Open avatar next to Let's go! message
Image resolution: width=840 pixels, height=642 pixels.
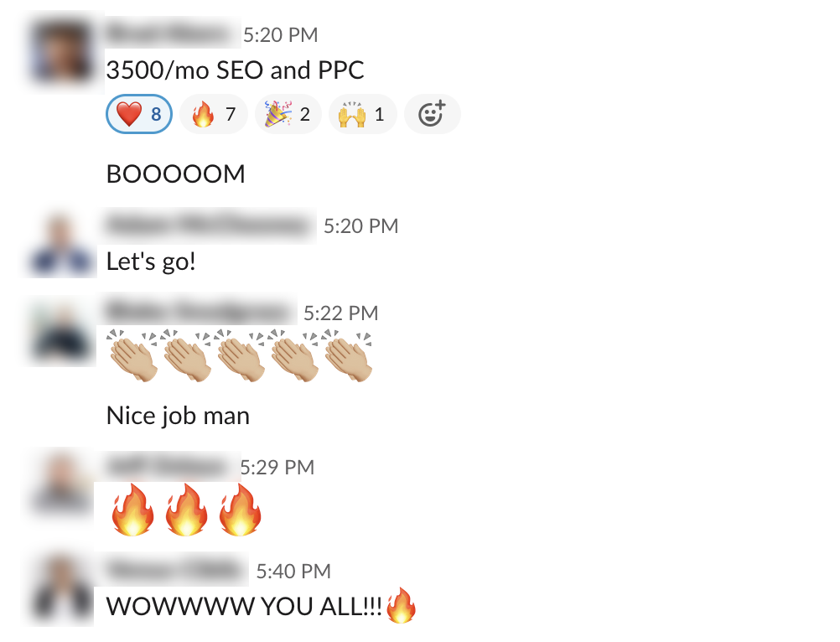click(x=62, y=243)
